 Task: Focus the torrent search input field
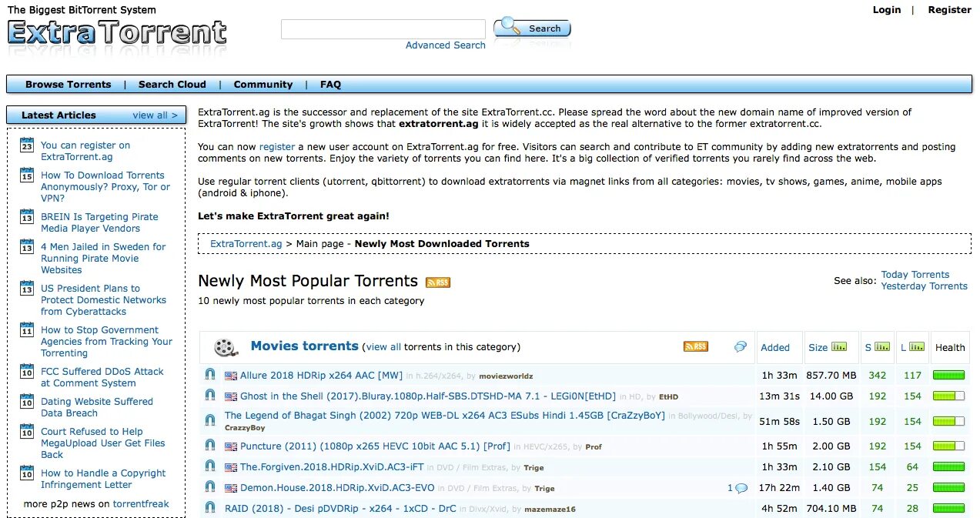point(383,29)
